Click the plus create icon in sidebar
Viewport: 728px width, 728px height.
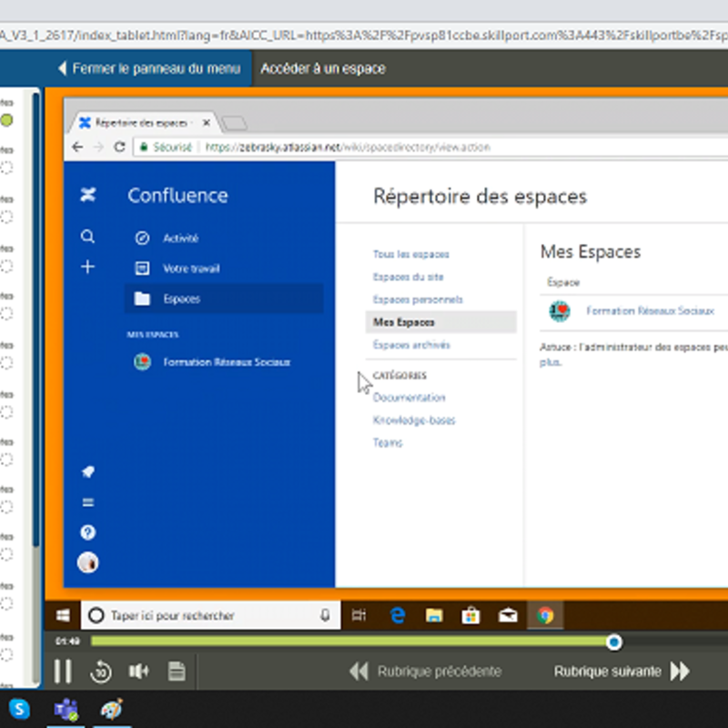(87, 267)
